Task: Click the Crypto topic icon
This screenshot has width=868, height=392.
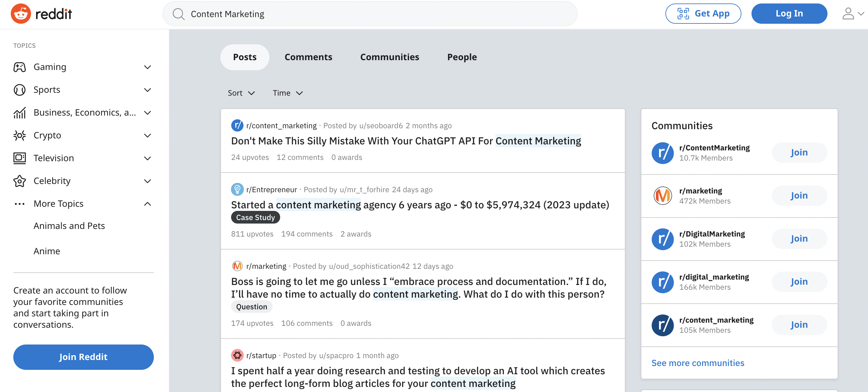Action: point(20,135)
